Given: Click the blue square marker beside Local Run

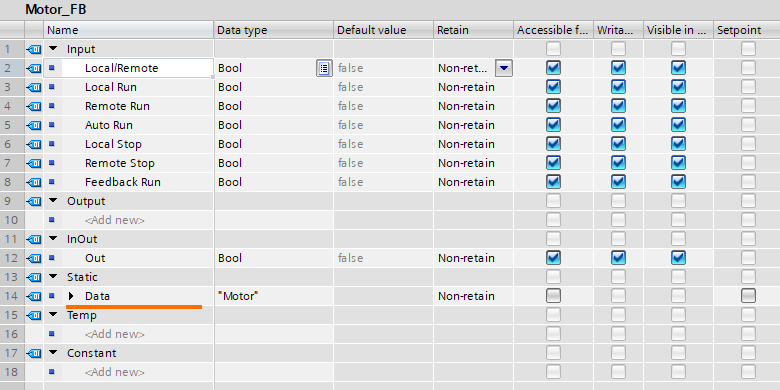Looking at the screenshot, I should 52,87.
